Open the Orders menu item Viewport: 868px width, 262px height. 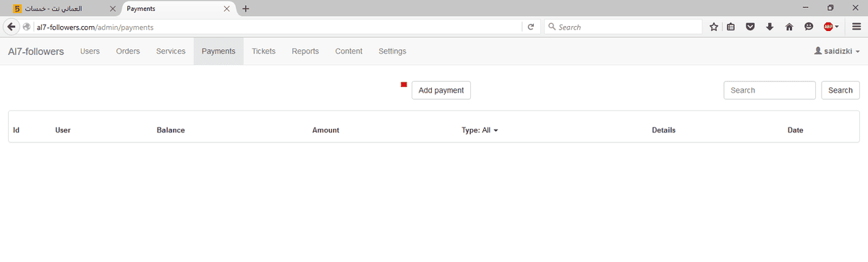128,51
